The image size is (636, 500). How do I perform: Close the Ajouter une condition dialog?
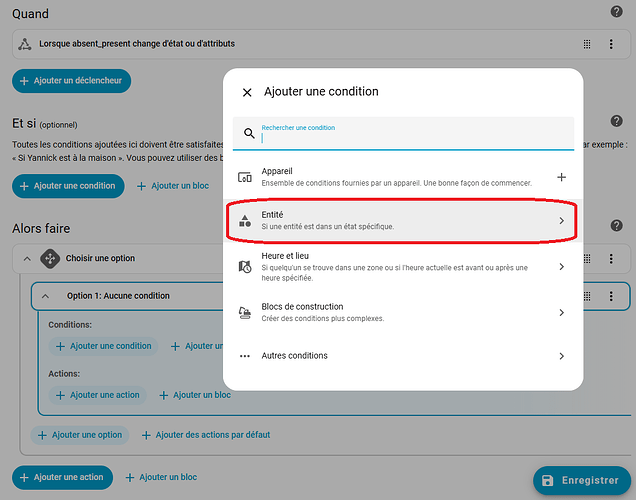click(247, 92)
